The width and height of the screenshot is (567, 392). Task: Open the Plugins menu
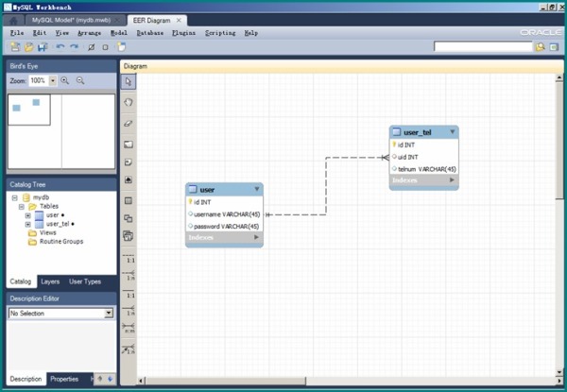(183, 33)
